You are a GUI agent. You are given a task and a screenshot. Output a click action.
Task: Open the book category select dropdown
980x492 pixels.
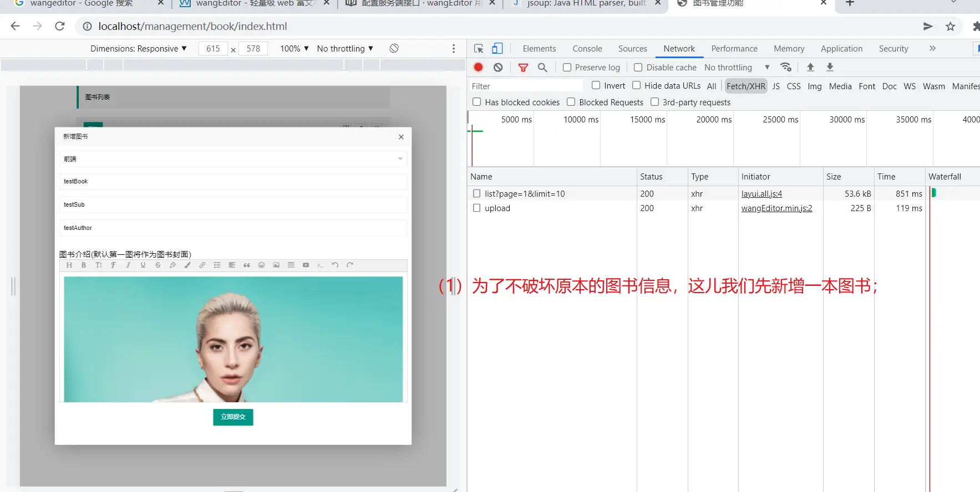pos(233,159)
